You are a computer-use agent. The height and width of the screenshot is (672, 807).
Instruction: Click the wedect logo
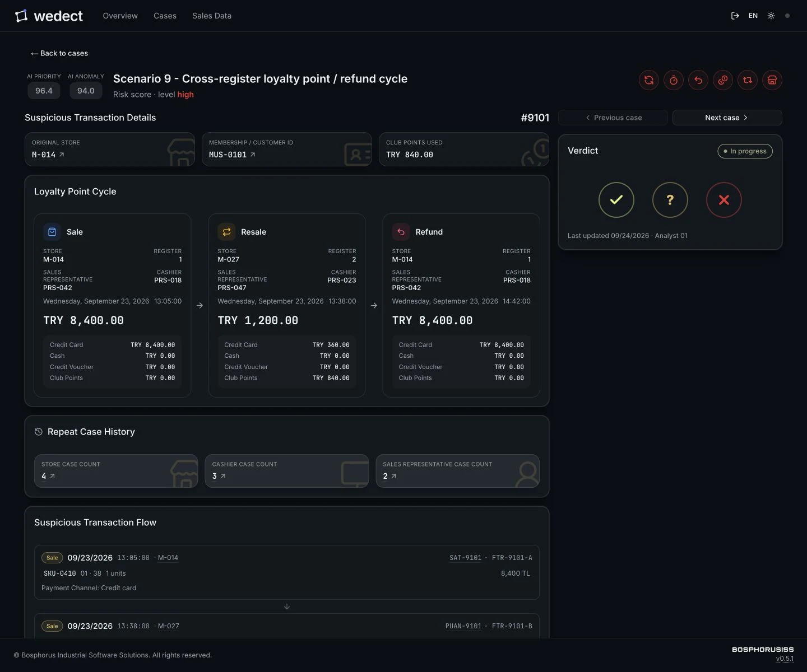coord(49,16)
